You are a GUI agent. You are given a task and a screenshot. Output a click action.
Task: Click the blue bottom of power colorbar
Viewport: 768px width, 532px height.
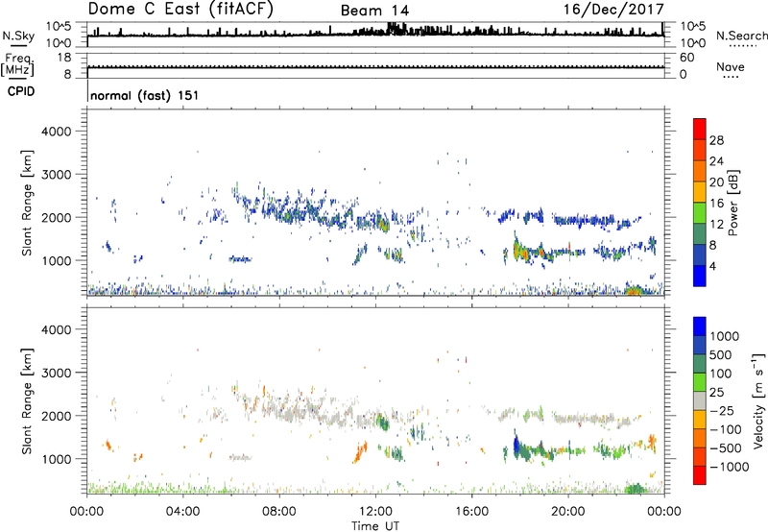[700, 276]
